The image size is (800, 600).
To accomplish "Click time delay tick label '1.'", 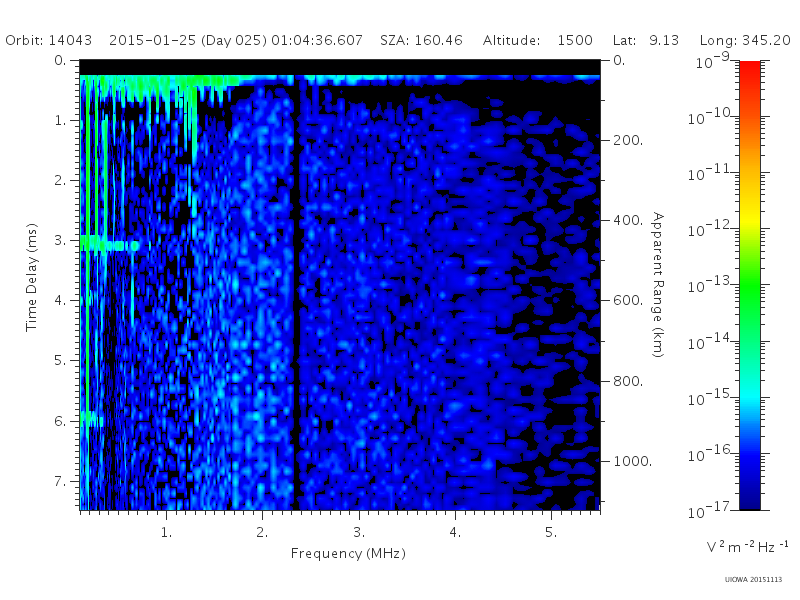I will (60, 120).
